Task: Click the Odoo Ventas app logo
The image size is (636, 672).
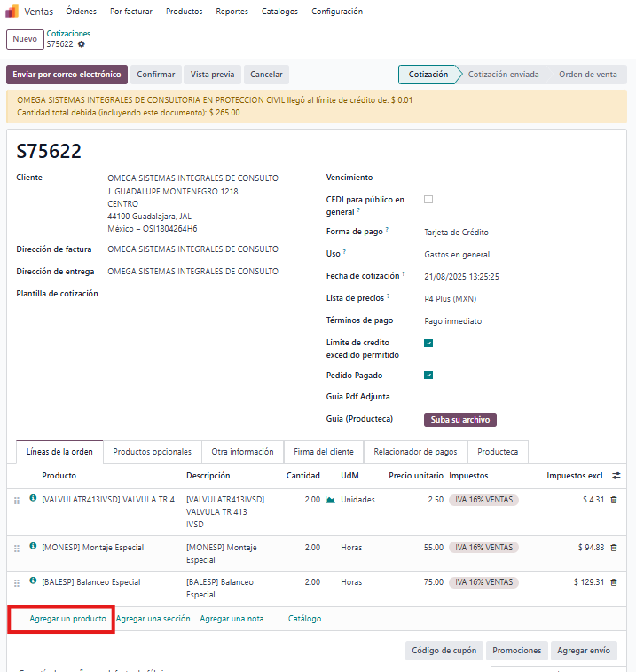Action: (12, 12)
